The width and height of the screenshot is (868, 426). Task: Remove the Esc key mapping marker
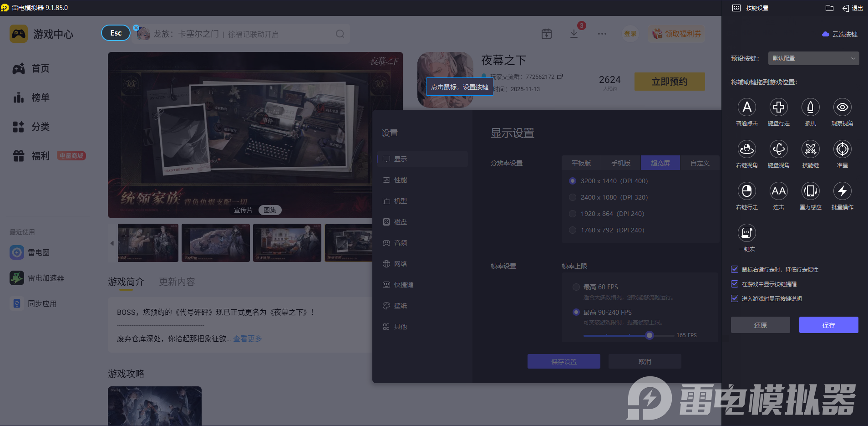point(136,28)
